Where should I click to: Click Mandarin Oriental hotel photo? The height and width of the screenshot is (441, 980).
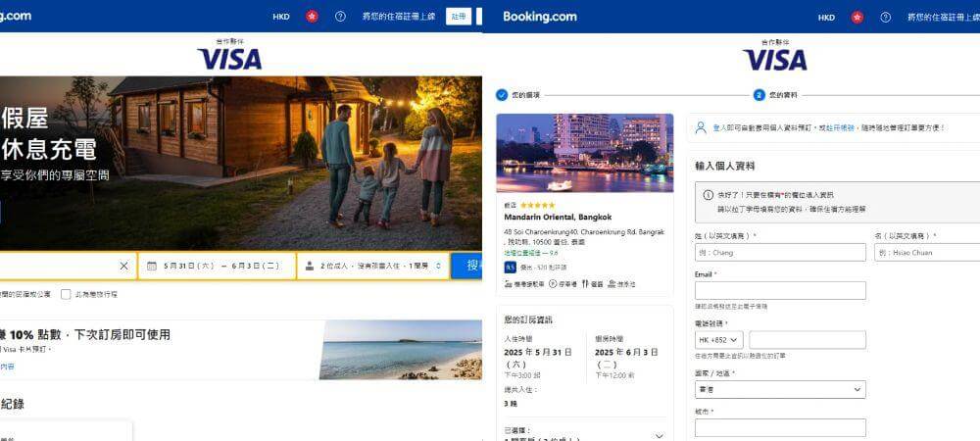tap(585, 153)
